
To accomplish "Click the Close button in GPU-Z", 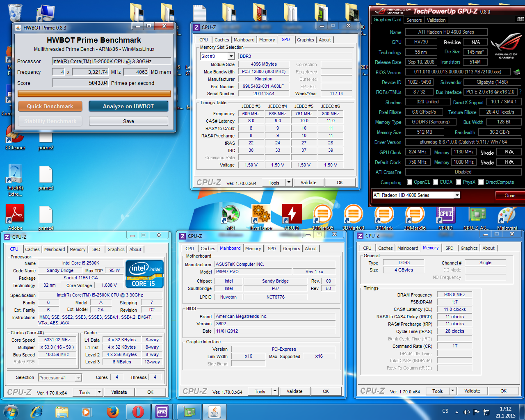I will point(510,195).
